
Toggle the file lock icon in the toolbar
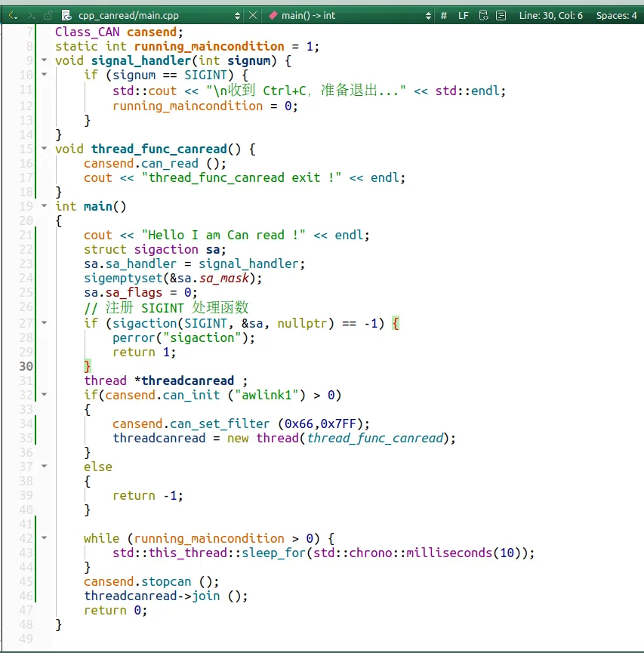pyautogui.click(x=48, y=16)
